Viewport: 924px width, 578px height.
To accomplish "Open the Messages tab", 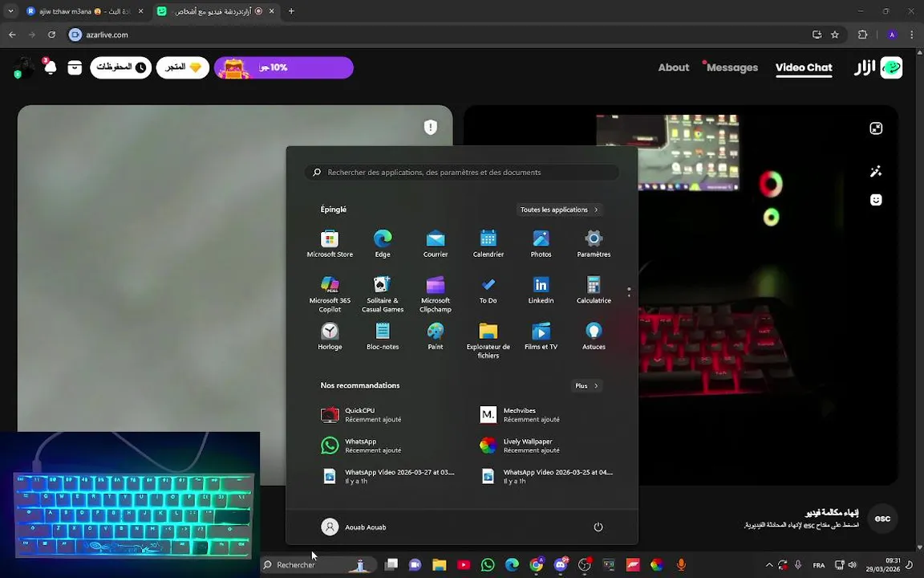I will (x=731, y=67).
